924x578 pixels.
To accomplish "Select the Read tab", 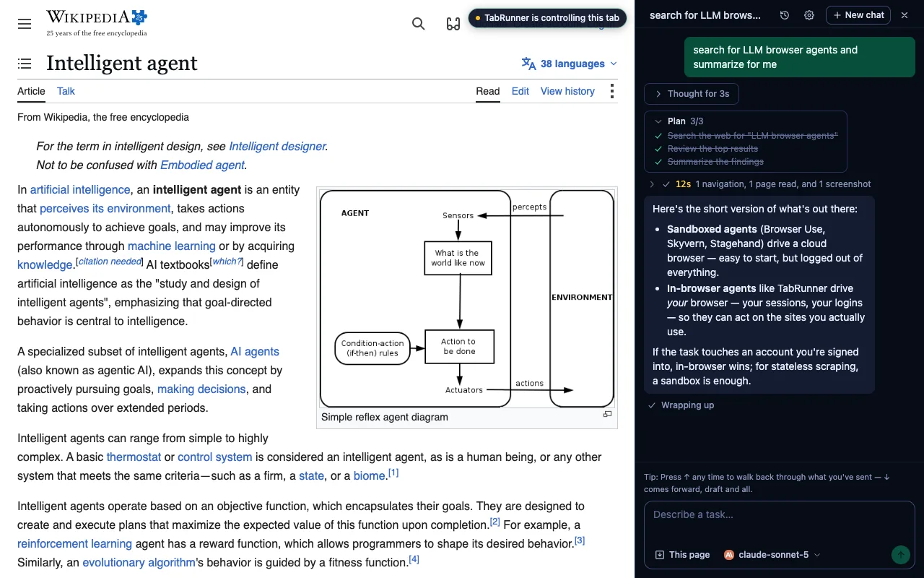I will (488, 91).
